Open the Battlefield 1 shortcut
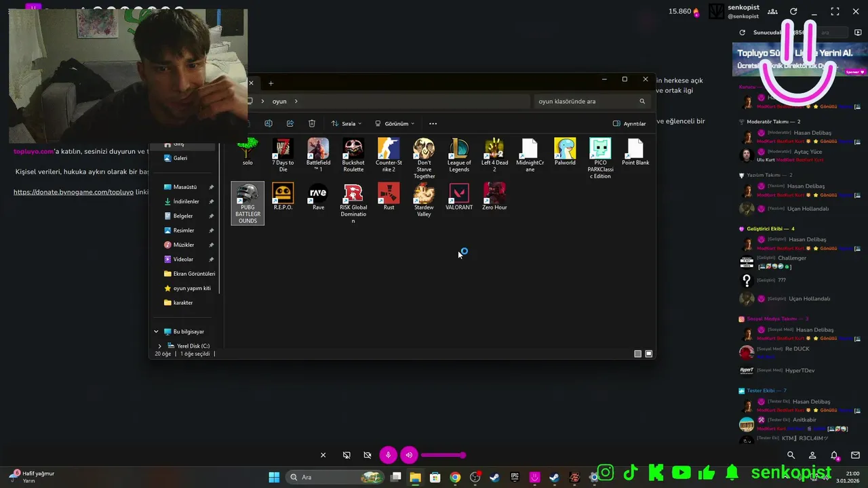The image size is (868, 488). [318, 155]
